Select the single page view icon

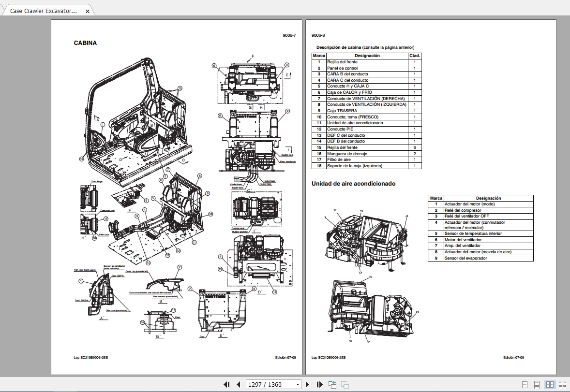point(524,384)
